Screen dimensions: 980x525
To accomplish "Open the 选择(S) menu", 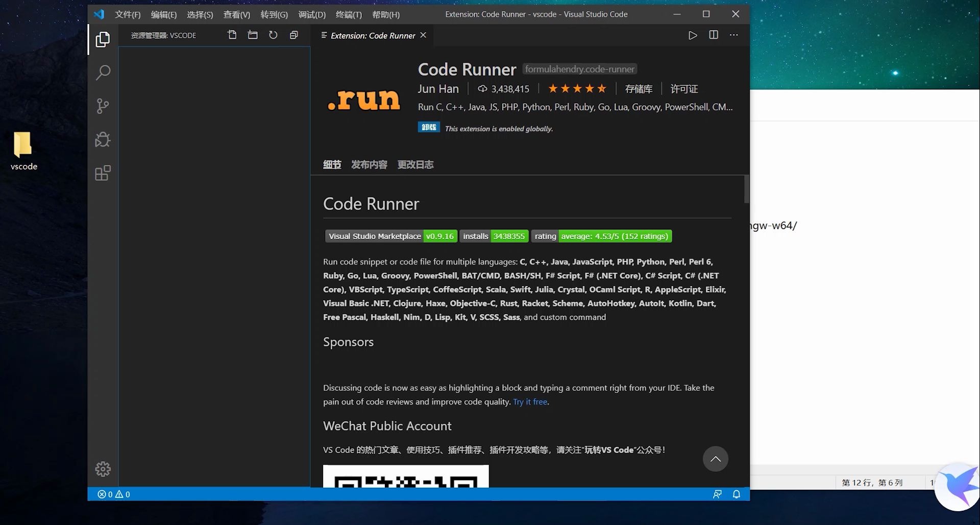I will tap(200, 14).
